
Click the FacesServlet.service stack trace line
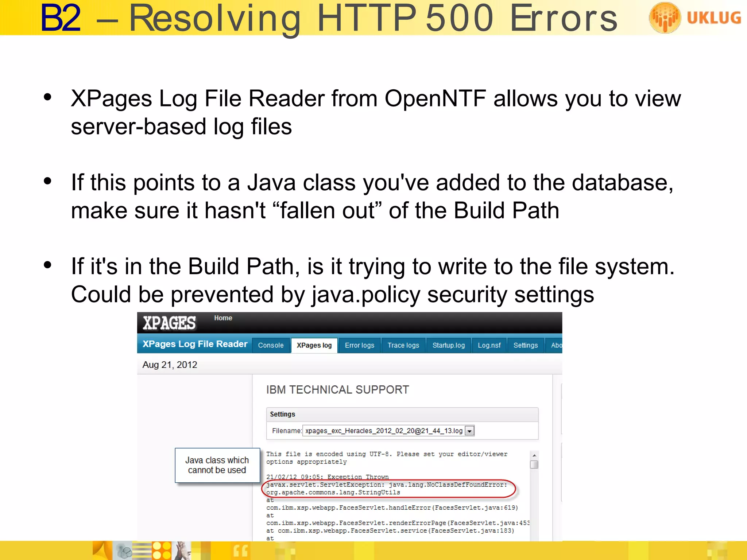click(x=390, y=531)
